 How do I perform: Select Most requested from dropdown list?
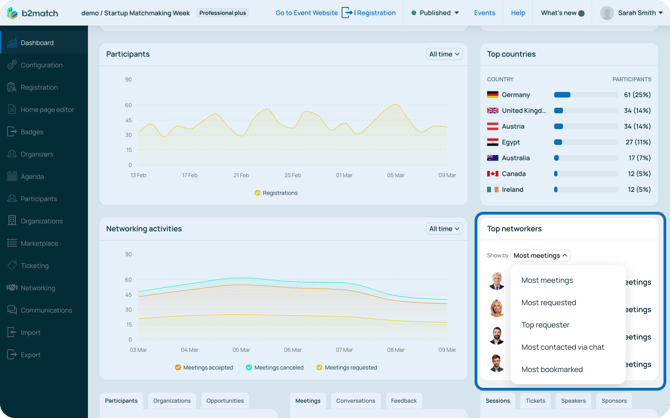(548, 303)
